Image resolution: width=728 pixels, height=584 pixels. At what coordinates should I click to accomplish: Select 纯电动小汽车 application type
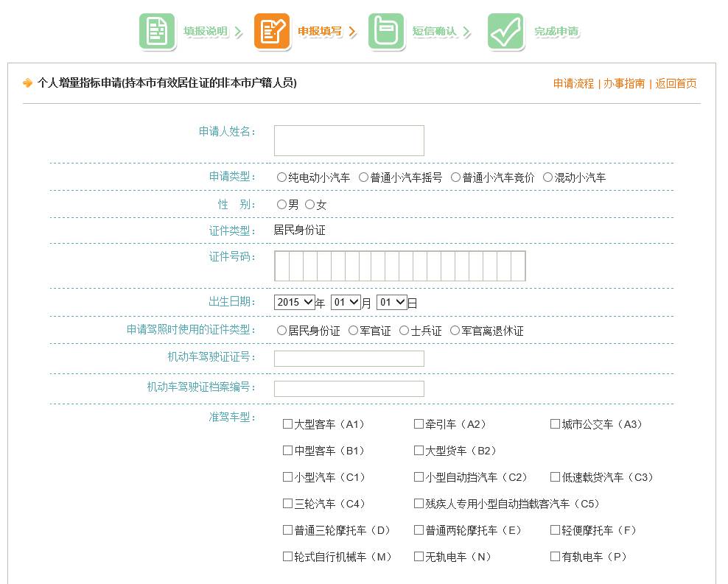click(x=281, y=177)
